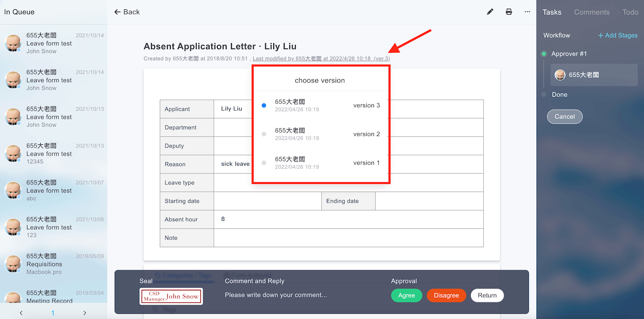The image size is (644, 319).
Task: Click the approver avatar for 655大老闆
Action: coord(560,75)
